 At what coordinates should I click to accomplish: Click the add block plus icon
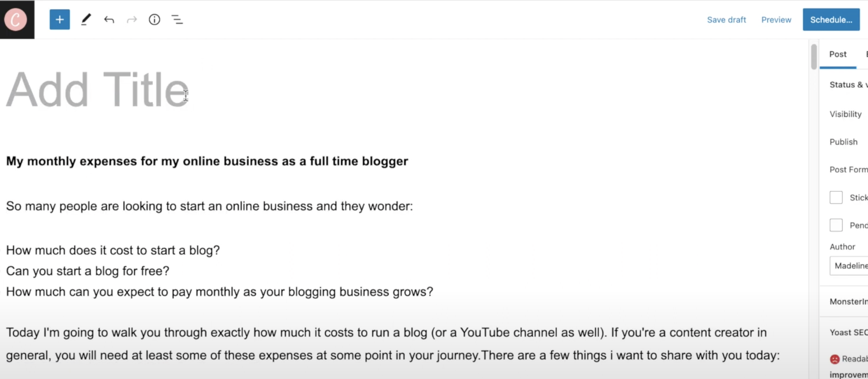[60, 20]
